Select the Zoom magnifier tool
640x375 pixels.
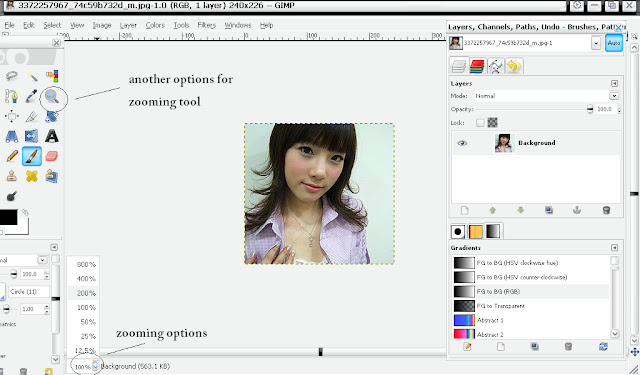coord(52,97)
